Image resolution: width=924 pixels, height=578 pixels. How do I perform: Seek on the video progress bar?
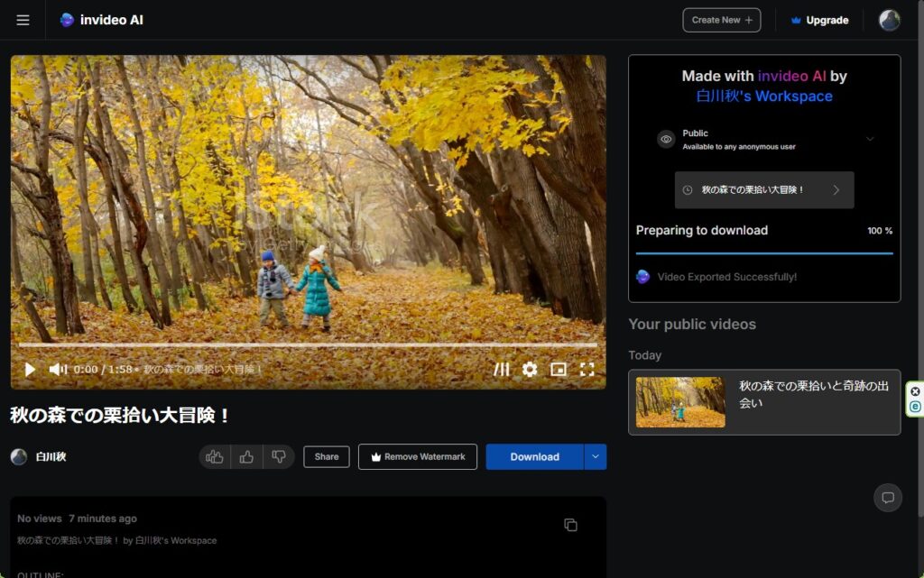(x=307, y=344)
